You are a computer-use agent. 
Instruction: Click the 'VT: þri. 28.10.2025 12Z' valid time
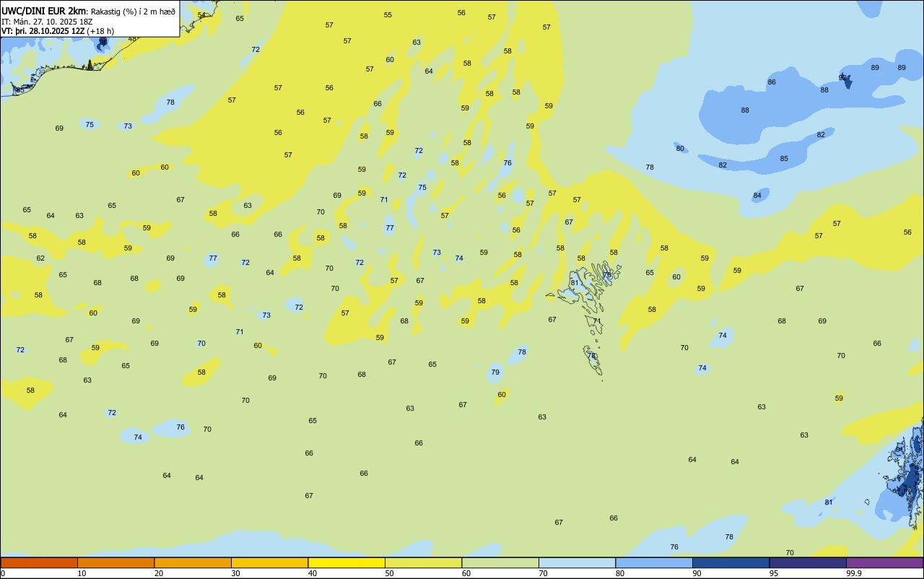(43, 31)
